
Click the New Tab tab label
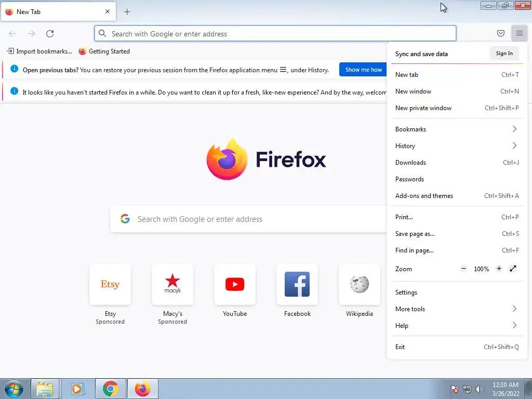pos(29,12)
